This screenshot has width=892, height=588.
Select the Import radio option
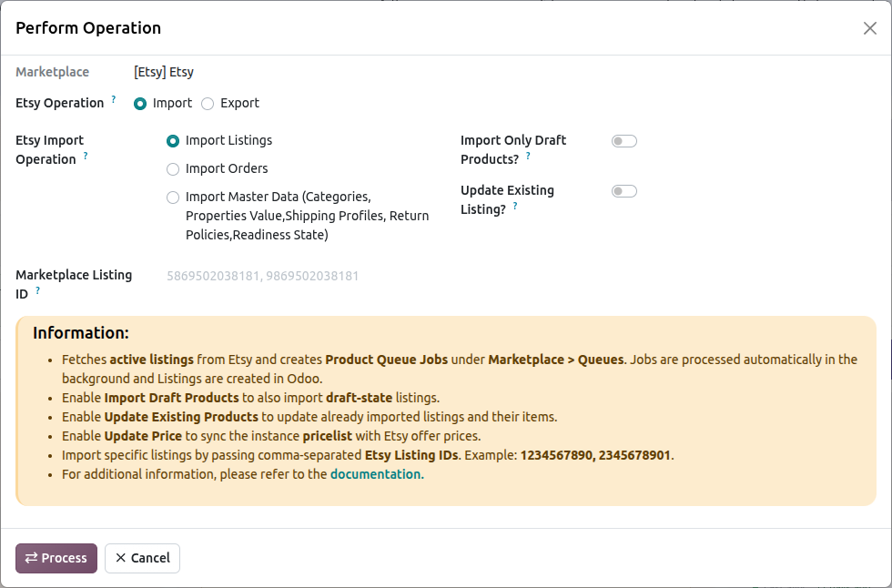coord(140,104)
